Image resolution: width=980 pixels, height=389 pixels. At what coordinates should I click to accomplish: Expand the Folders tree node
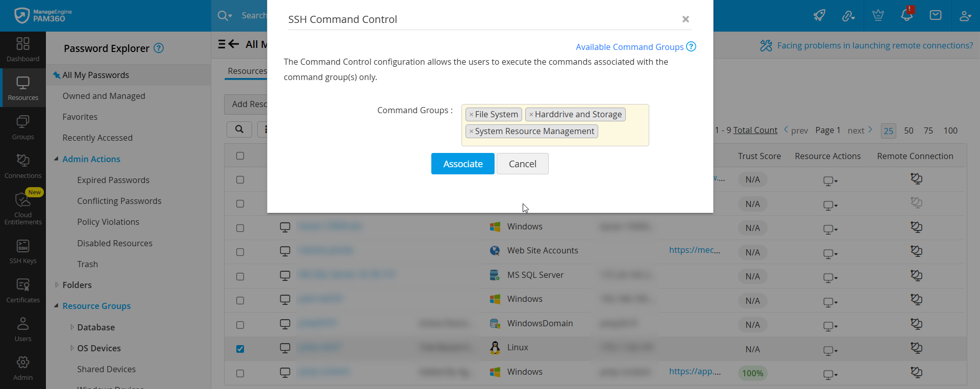(57, 285)
